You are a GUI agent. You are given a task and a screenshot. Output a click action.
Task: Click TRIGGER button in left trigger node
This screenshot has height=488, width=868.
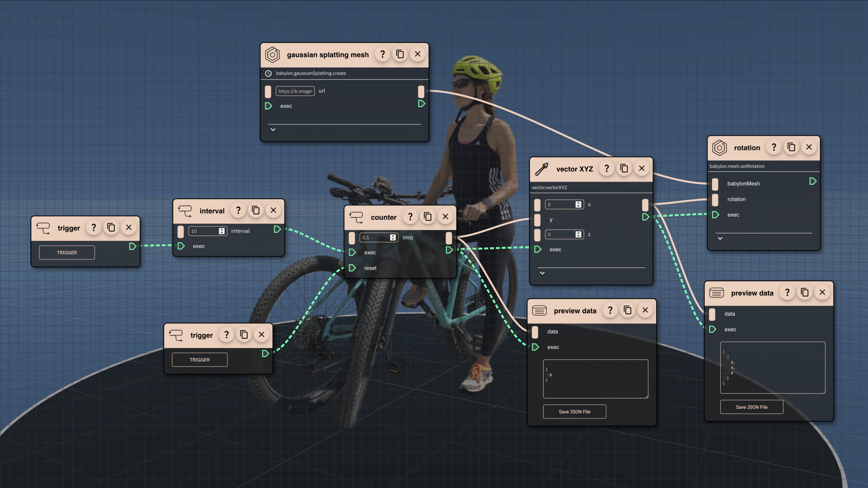(x=67, y=253)
